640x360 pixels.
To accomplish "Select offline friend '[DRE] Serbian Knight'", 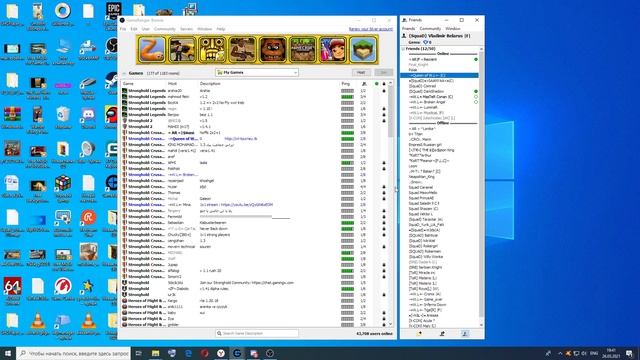I will pyautogui.click(x=425, y=267).
